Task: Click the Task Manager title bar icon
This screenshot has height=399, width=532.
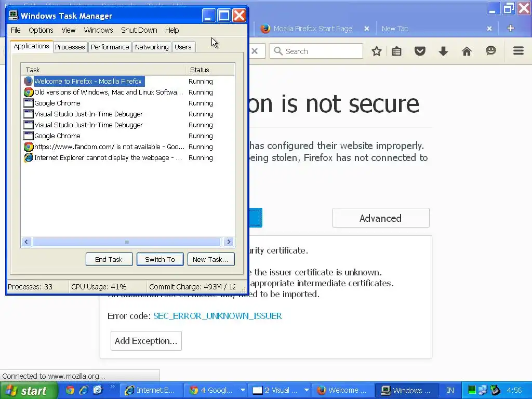Action: click(x=13, y=15)
